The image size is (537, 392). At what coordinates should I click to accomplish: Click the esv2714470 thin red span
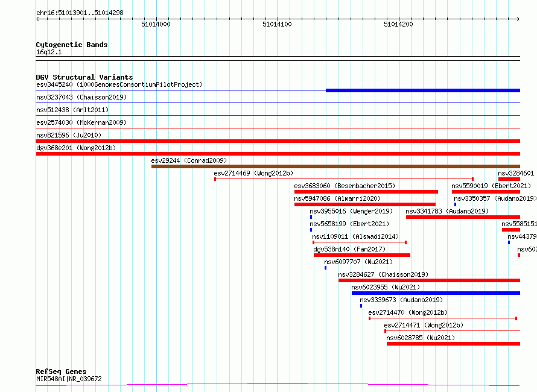[x=443, y=318]
